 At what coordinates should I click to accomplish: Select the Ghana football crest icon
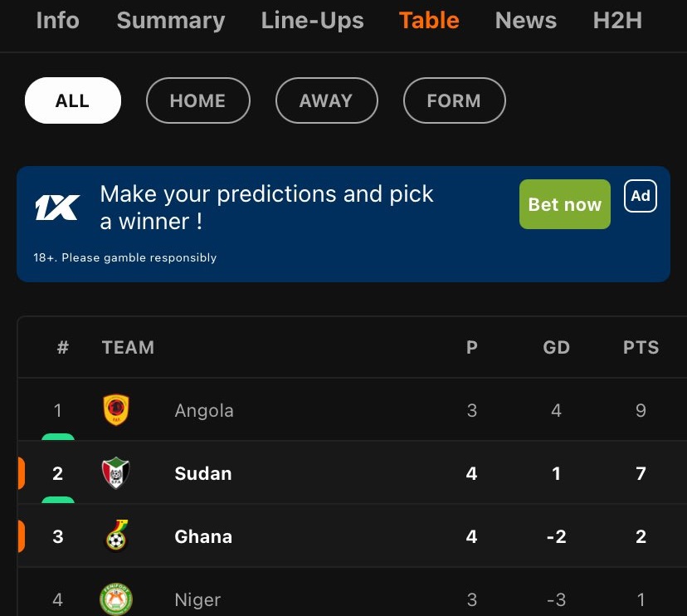(x=116, y=535)
